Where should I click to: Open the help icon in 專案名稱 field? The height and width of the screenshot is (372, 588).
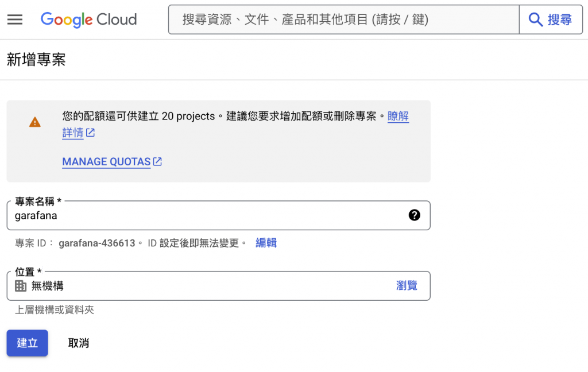pyautogui.click(x=415, y=215)
